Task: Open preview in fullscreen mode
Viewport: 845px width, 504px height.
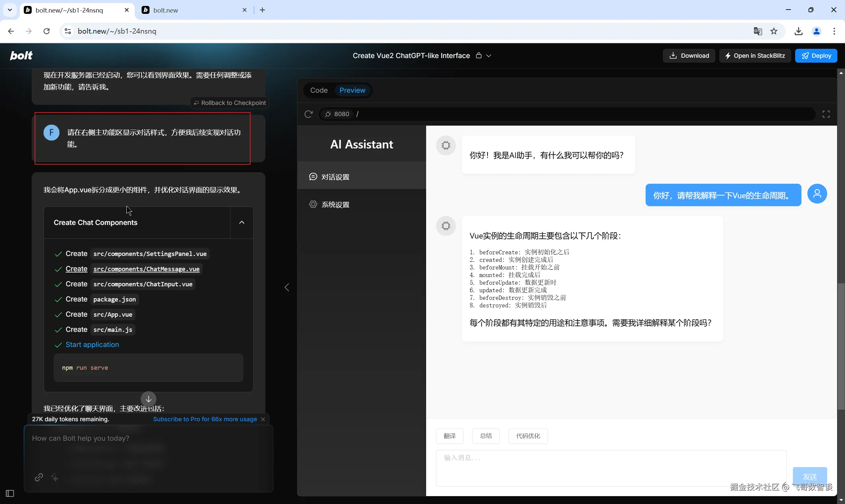Action: click(x=826, y=114)
